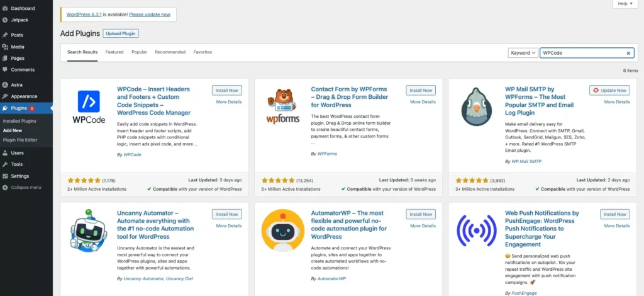Click the AutomatorWP robot logo
The image size is (644, 296).
tap(283, 230)
